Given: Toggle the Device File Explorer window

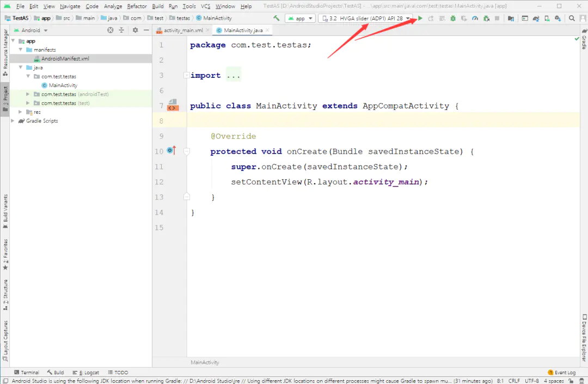Looking at the screenshot, I should 584,338.
